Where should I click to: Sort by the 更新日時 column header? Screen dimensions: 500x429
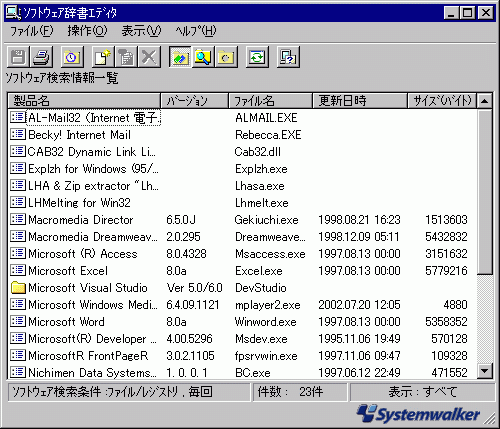pos(360,100)
